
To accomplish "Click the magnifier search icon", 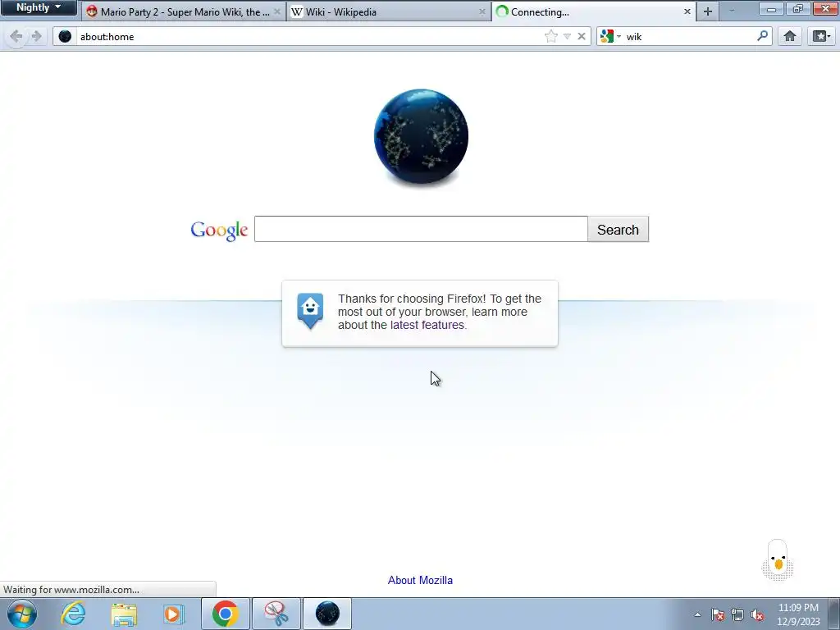I will [x=762, y=36].
